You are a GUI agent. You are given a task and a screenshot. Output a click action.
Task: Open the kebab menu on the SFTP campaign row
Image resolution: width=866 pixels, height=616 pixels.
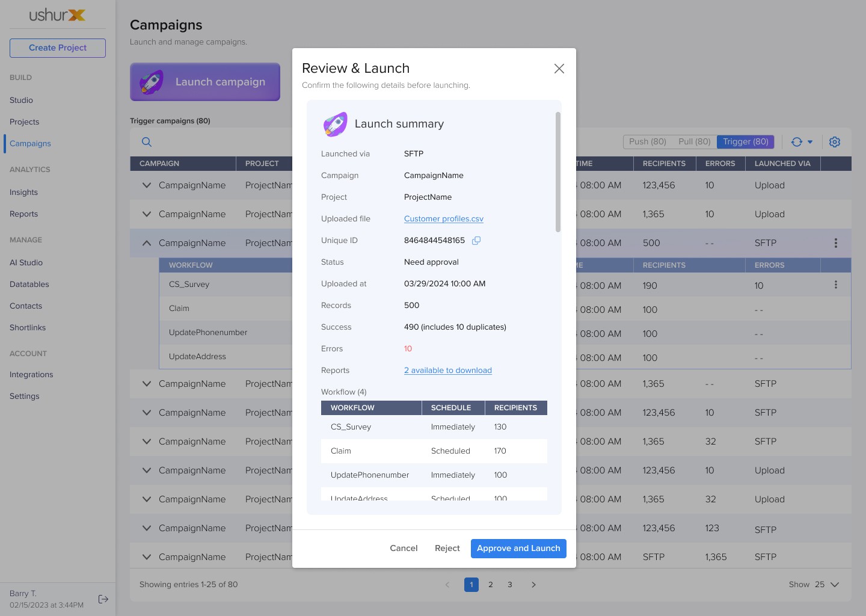(x=836, y=243)
